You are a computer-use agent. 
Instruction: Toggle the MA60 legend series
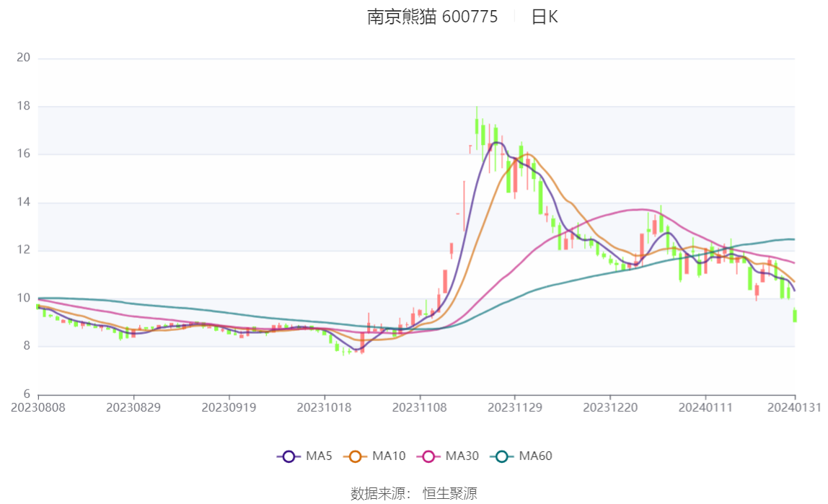click(521, 456)
